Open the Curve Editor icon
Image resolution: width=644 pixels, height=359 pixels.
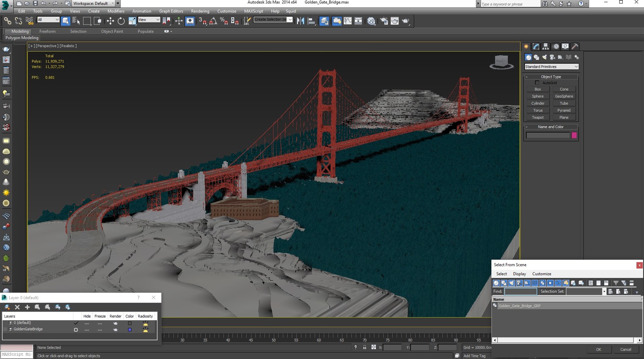[347, 21]
